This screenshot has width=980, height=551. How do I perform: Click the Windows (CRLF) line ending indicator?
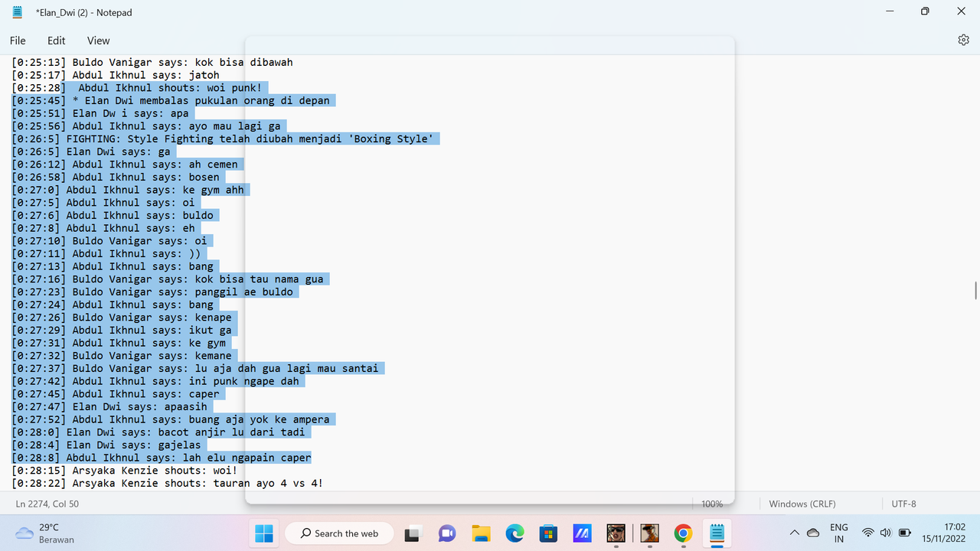pyautogui.click(x=802, y=504)
